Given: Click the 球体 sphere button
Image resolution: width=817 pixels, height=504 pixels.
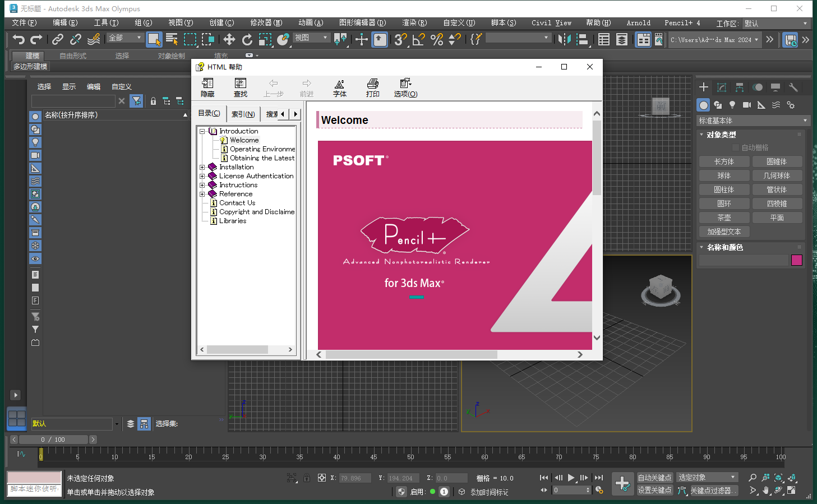Looking at the screenshot, I should pyautogui.click(x=724, y=175).
